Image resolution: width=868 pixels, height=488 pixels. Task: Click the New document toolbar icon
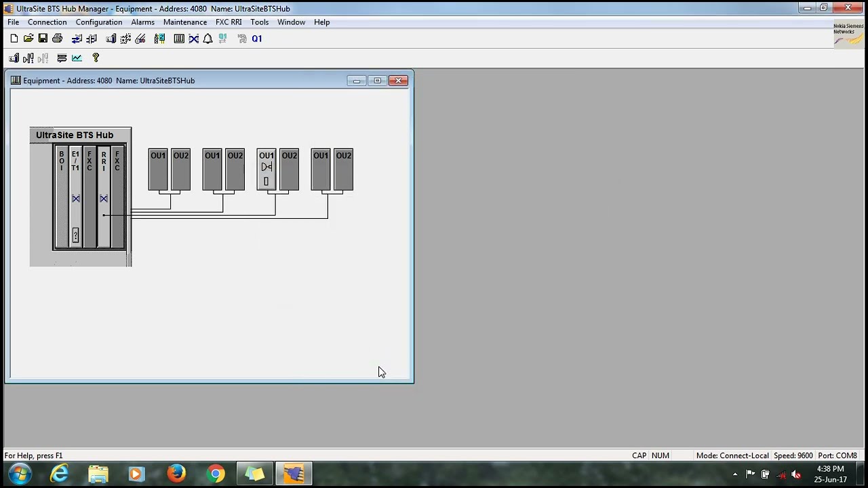point(14,39)
